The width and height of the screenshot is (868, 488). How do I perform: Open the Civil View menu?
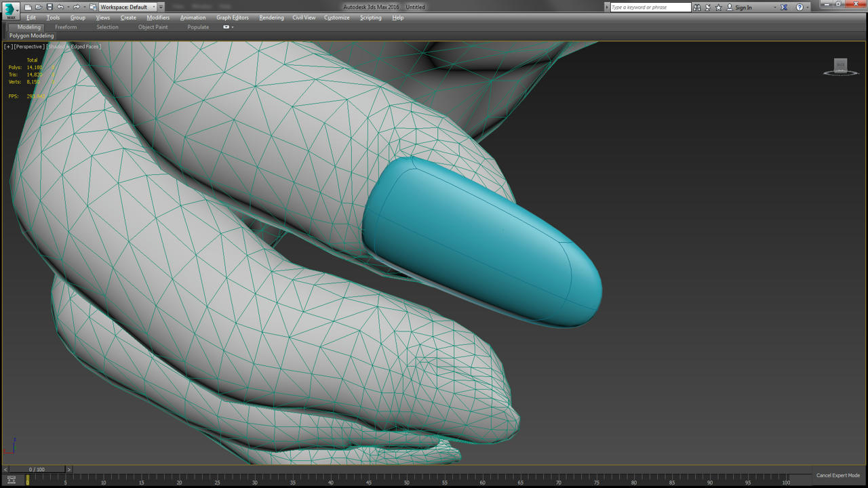click(304, 18)
